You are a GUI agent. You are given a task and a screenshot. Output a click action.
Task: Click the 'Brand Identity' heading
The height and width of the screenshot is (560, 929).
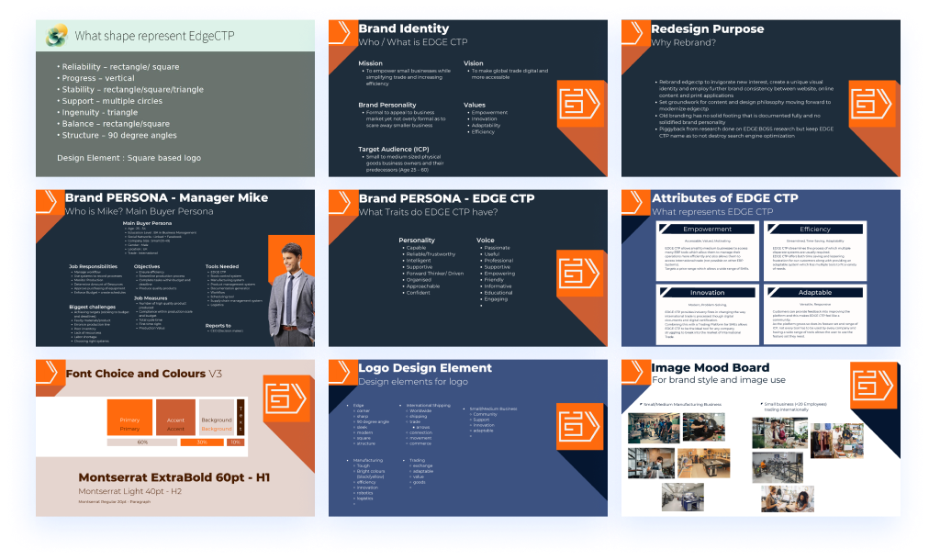[x=404, y=28]
